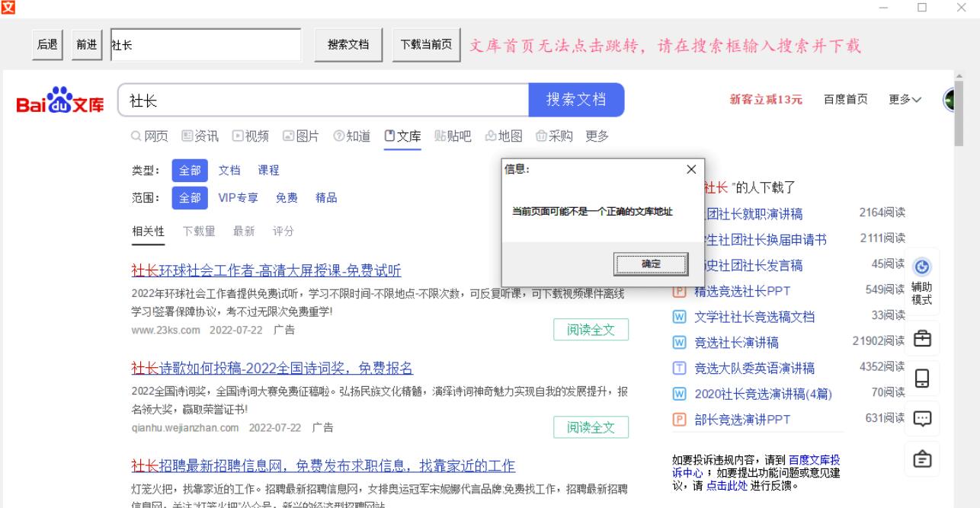Open 文学社社长竞选稿文档 link
980x508 pixels.
(754, 317)
